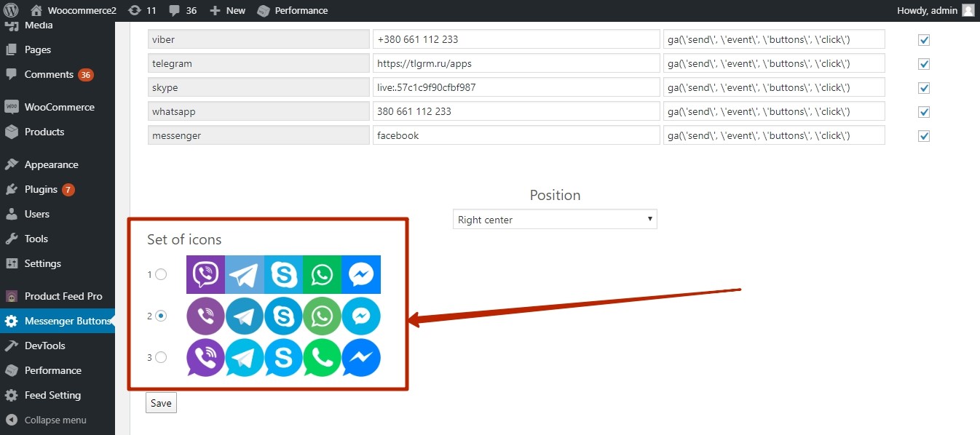Collapse the sidebar with Collapse menu
Viewport: 980px width, 435px height.
coord(55,420)
